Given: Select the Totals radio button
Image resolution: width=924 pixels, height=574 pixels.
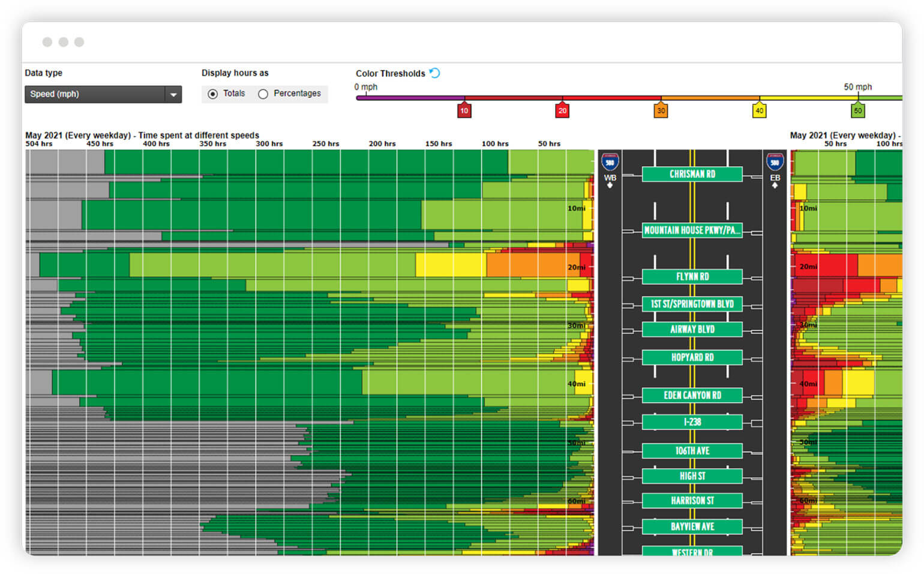Looking at the screenshot, I should tap(213, 94).
